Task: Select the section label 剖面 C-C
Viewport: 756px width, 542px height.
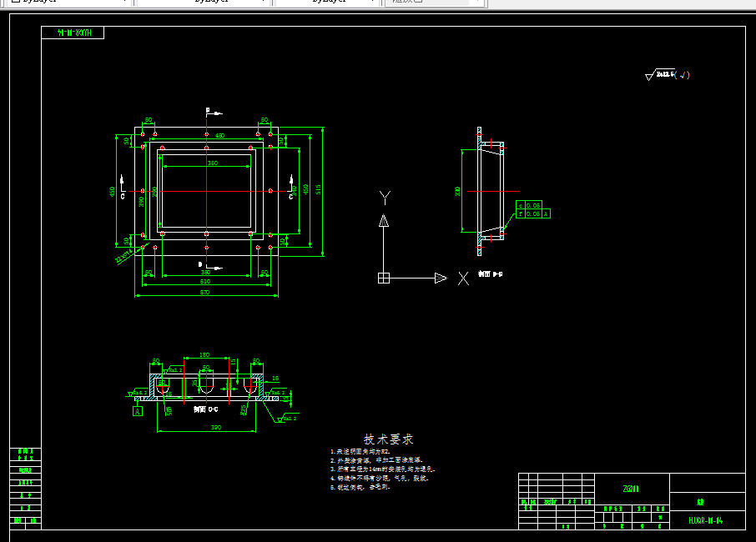Action: [x=206, y=409]
